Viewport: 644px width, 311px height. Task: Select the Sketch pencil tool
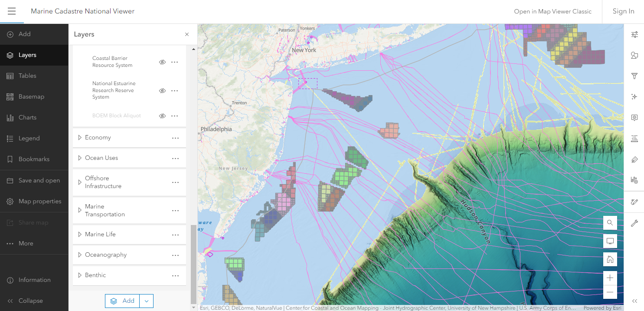coord(634,202)
